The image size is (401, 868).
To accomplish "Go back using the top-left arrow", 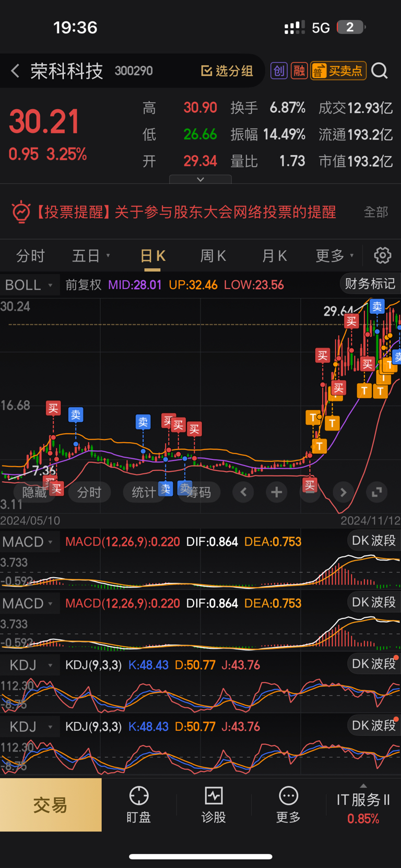I will (x=15, y=71).
